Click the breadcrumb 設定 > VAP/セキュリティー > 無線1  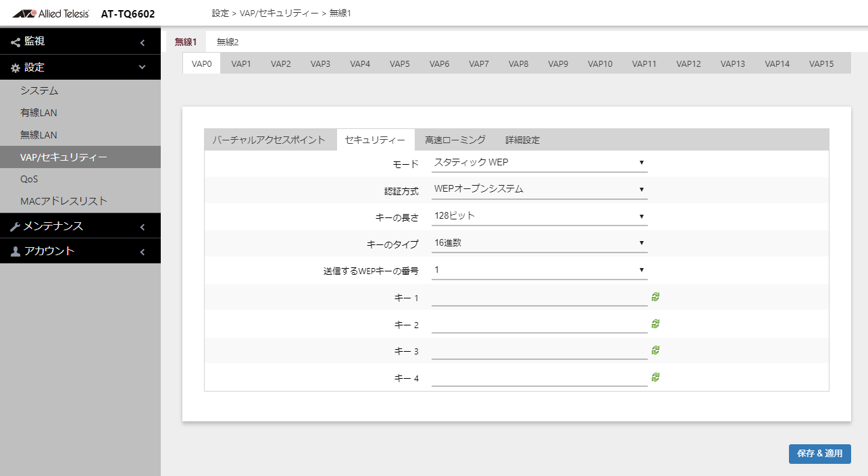[281, 13]
